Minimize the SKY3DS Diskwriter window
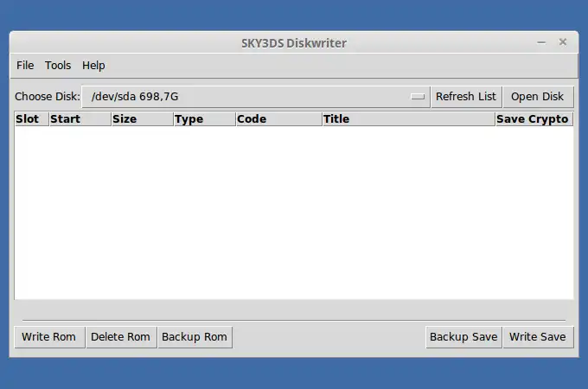The width and height of the screenshot is (588, 389). [x=541, y=42]
